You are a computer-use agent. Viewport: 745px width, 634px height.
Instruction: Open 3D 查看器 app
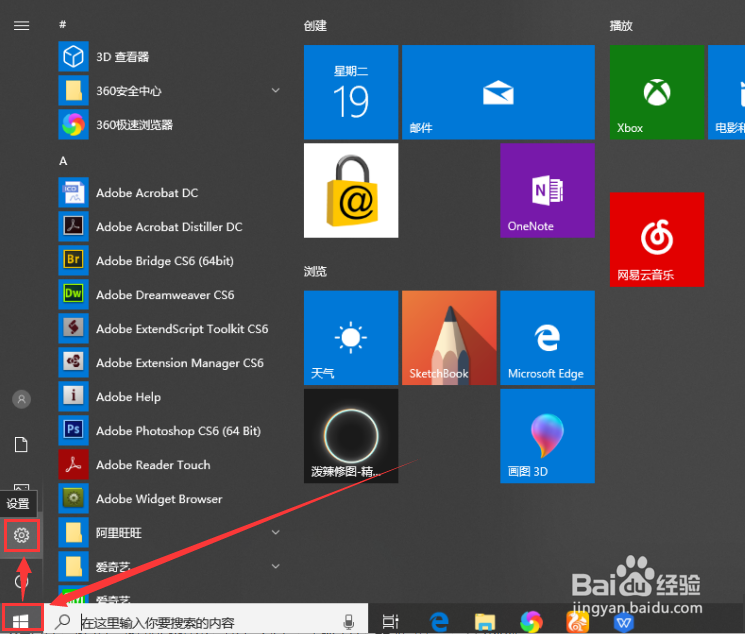pyautogui.click(x=169, y=57)
